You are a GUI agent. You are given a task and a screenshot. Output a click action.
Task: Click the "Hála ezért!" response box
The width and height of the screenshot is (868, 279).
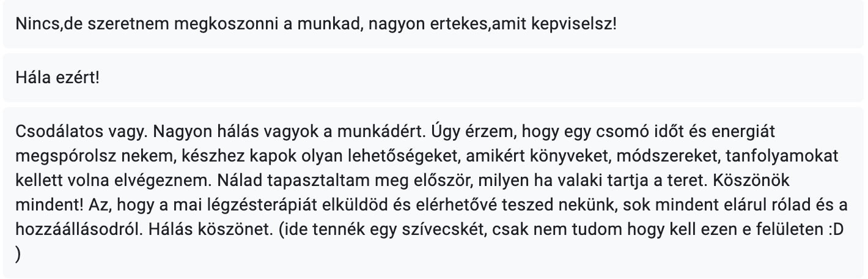[x=433, y=80]
